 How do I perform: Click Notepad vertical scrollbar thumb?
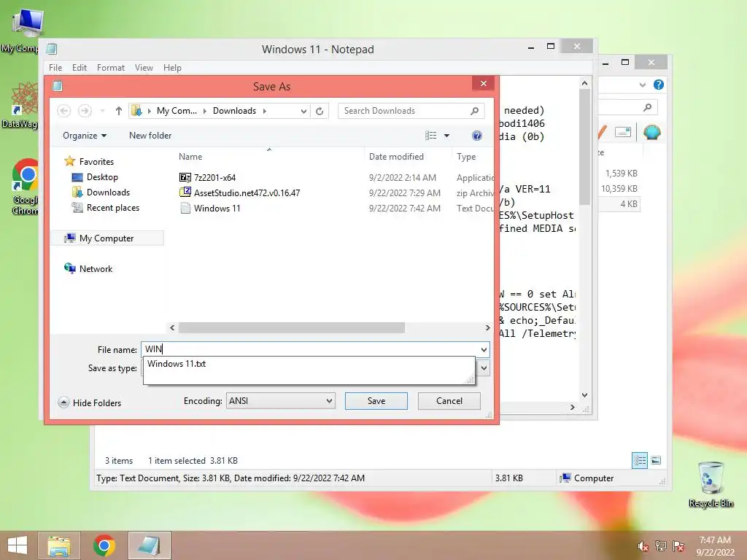click(584, 147)
